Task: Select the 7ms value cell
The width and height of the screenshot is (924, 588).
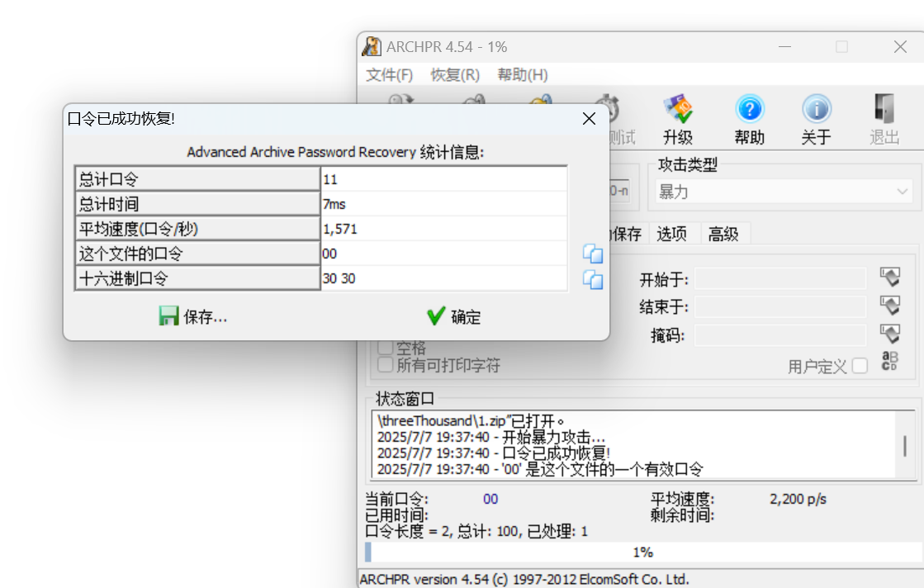Action: [x=443, y=204]
